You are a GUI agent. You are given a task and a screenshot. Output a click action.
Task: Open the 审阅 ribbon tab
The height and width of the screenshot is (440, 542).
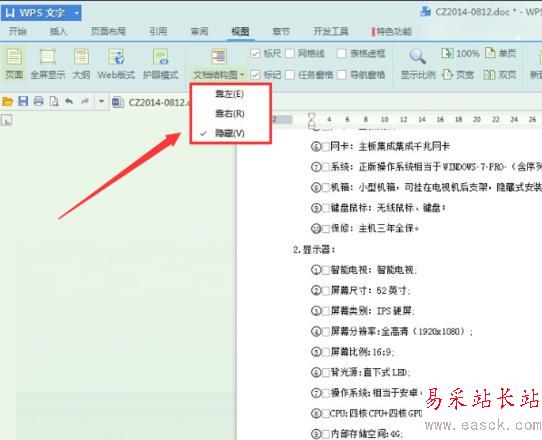(x=199, y=31)
